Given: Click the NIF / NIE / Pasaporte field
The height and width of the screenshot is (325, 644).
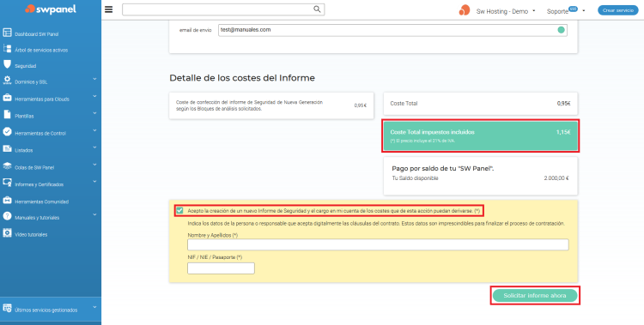Looking at the screenshot, I should point(221,268).
